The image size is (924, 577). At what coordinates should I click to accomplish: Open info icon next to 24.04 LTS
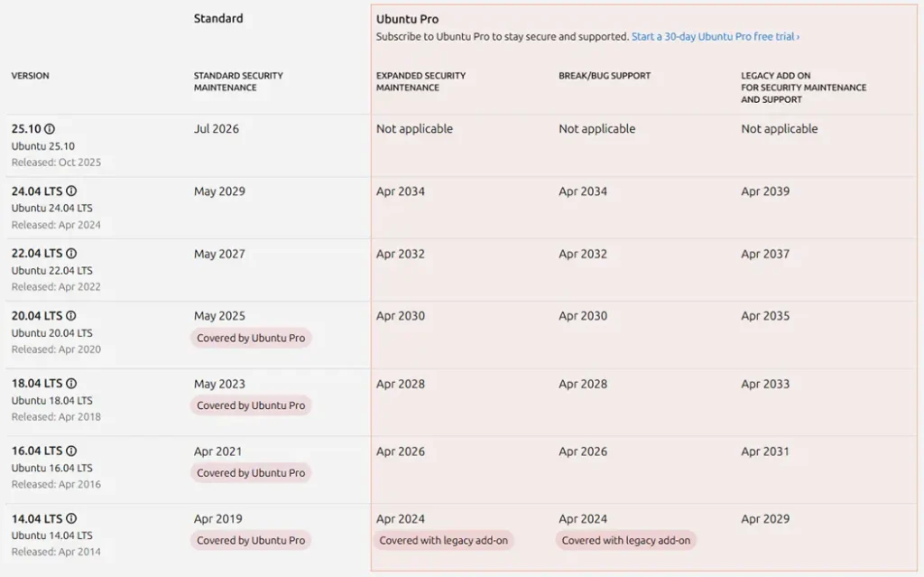tap(71, 191)
